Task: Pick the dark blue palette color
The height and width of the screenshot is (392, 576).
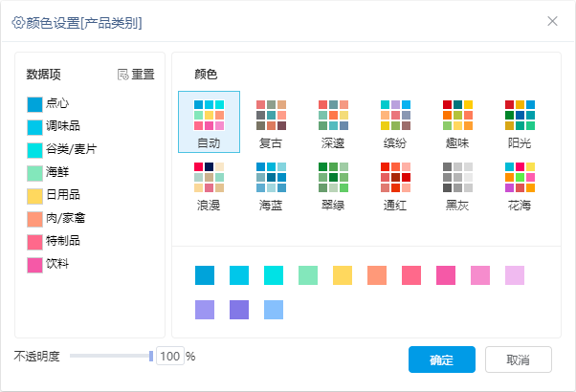Action: pos(205,275)
